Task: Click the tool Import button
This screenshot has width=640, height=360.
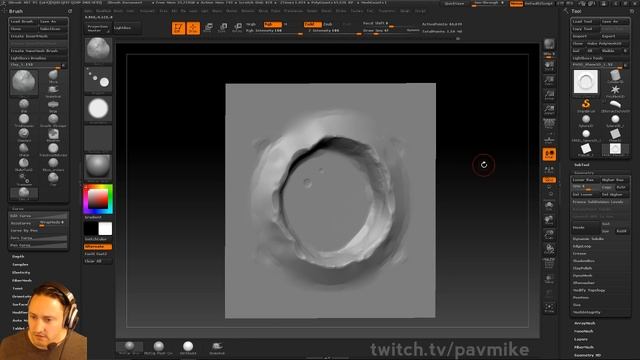Action: click(585, 36)
